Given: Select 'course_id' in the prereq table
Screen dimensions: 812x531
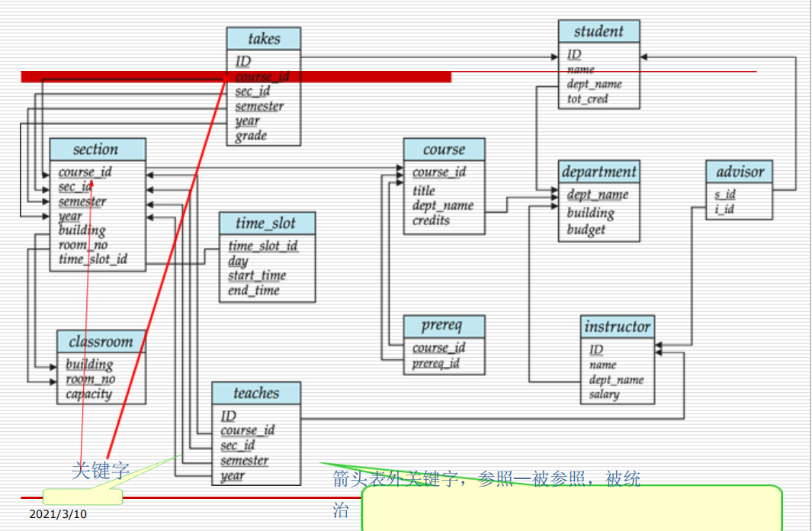Looking at the screenshot, I should click(438, 348).
